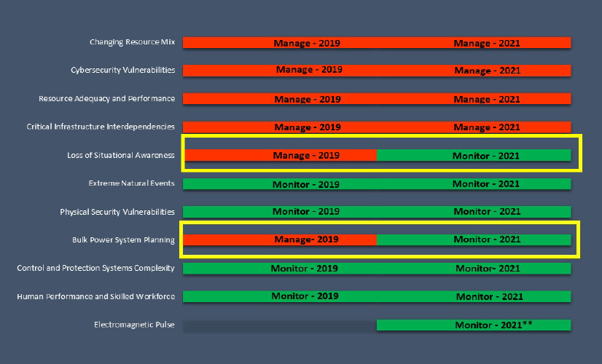Select the empty gray 2019 bar for Electromagnetic Pulse
This screenshot has width=602, height=364.
(x=279, y=325)
